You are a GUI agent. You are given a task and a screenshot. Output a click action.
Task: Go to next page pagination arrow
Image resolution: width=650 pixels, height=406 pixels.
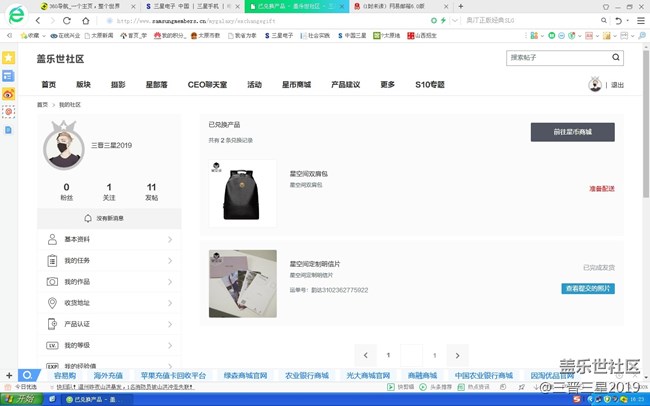coord(458,355)
